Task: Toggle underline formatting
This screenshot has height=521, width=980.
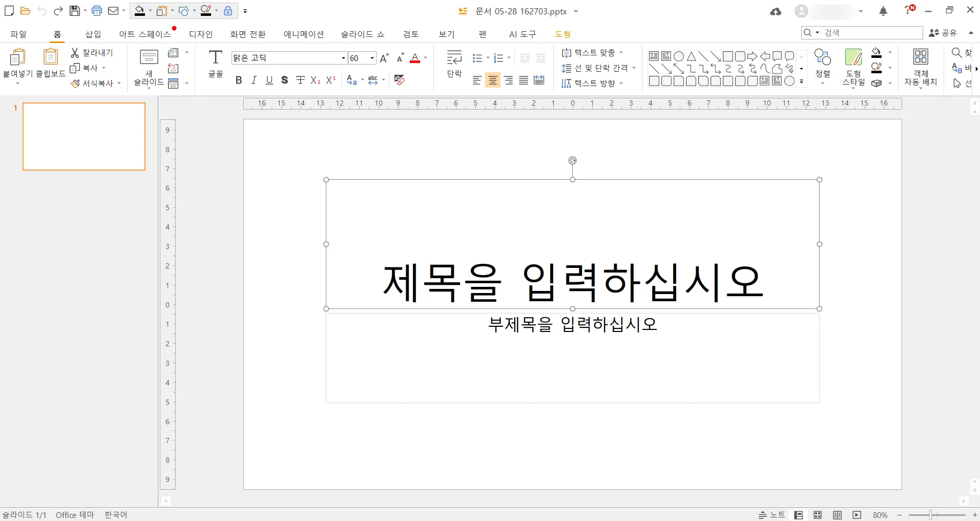Action: click(x=269, y=80)
